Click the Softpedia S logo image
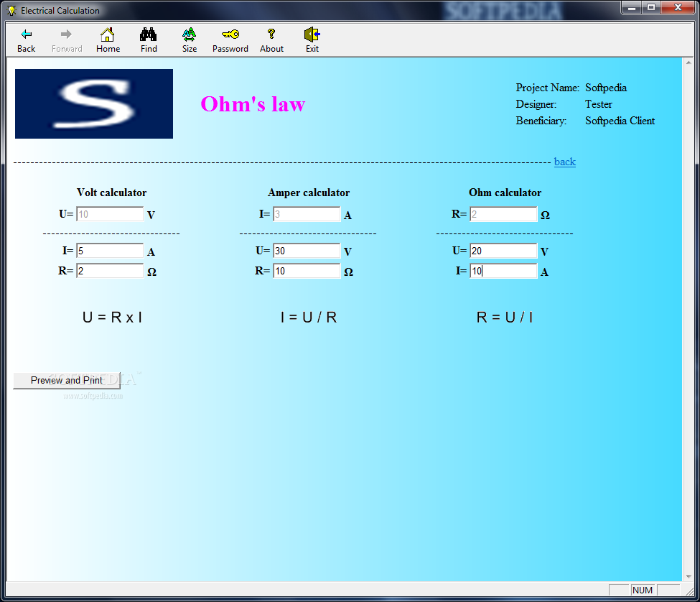Viewport: 700px width, 602px height. click(94, 103)
